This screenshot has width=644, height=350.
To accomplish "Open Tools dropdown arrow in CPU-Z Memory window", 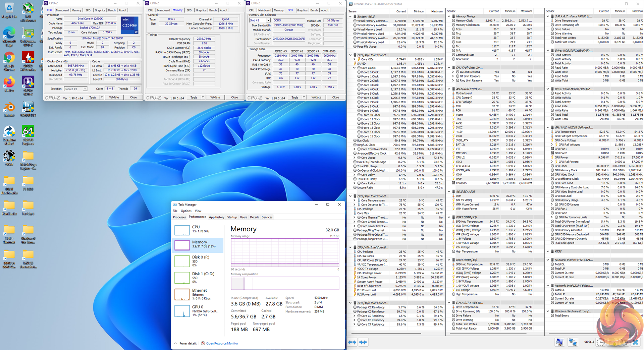I will (203, 98).
